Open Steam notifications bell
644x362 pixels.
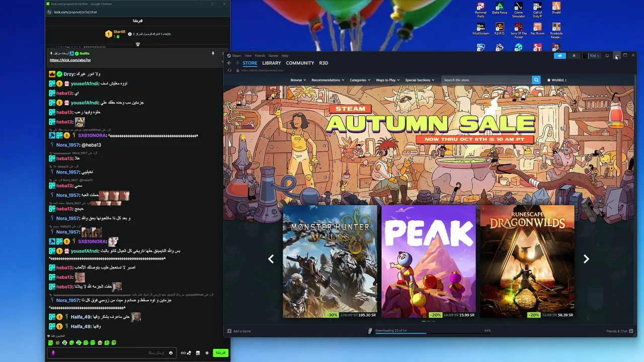[574, 55]
